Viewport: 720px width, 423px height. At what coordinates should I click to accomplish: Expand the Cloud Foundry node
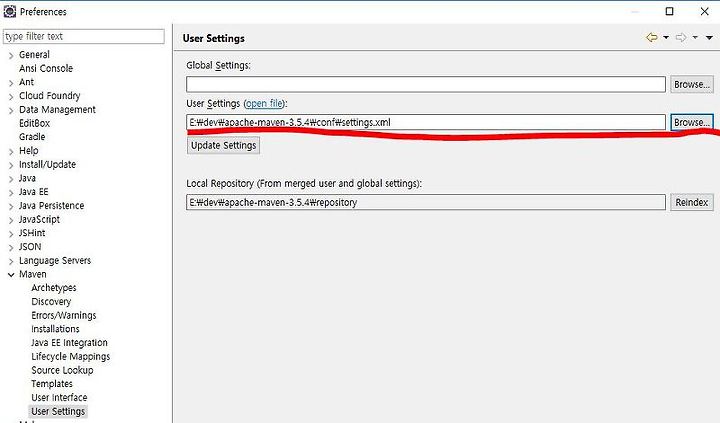(11, 97)
